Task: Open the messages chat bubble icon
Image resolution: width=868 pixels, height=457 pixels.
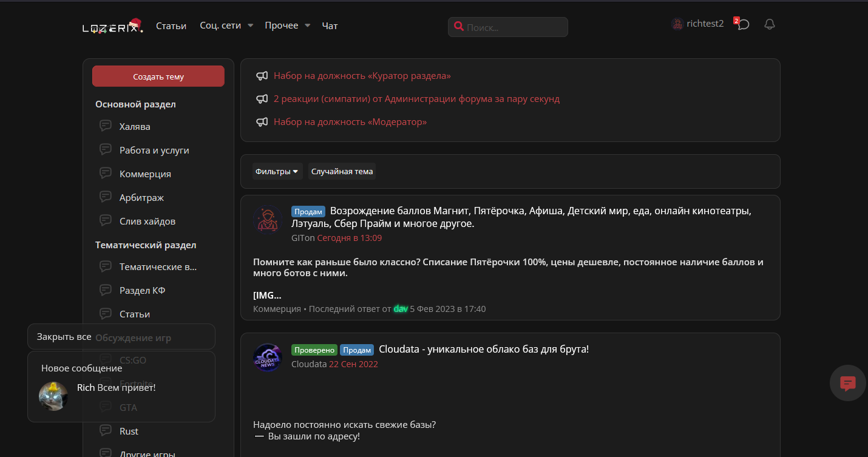Action: (744, 24)
